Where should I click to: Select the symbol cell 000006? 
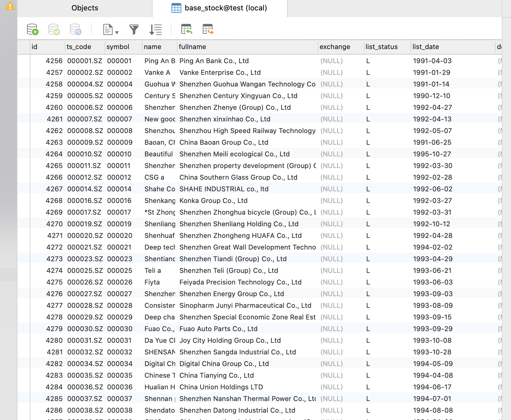(124, 108)
